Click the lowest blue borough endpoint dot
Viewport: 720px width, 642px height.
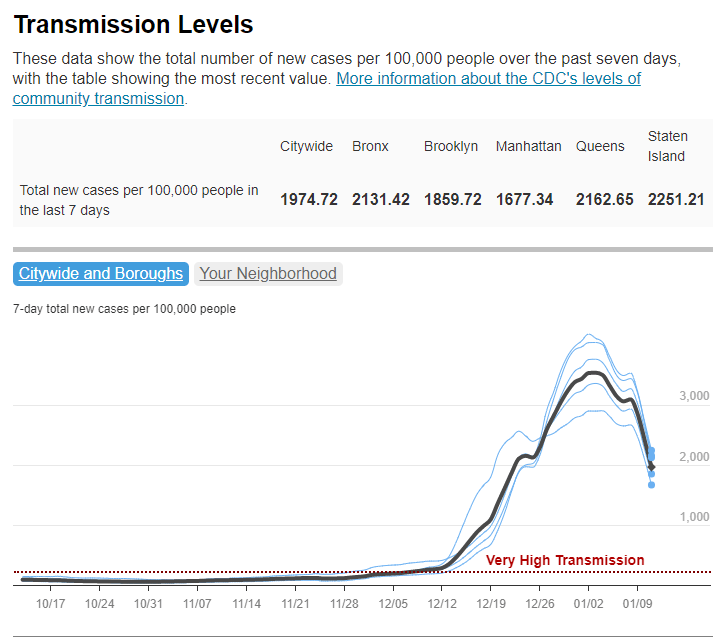pos(651,485)
